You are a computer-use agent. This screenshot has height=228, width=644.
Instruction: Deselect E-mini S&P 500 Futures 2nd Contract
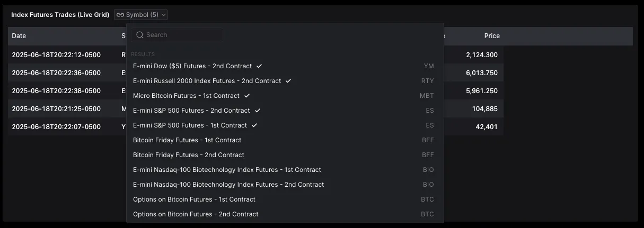pyautogui.click(x=191, y=111)
